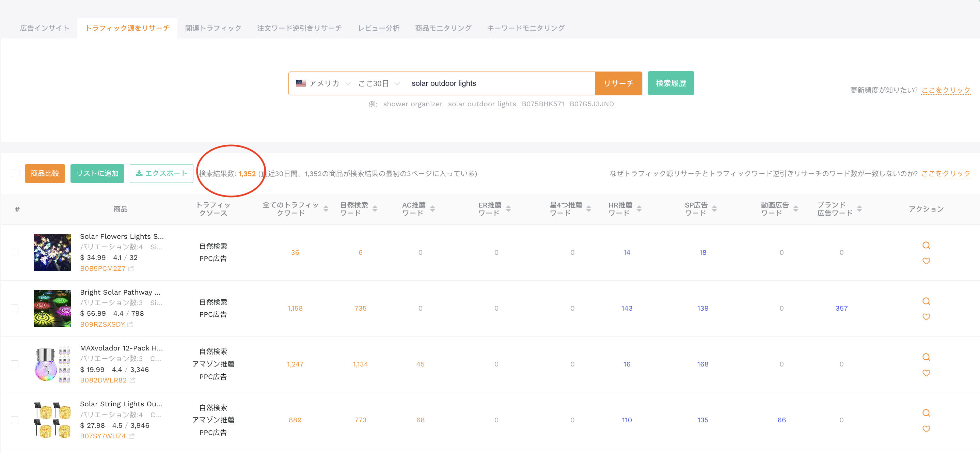
Task: Click the 商品比較 button
Action: click(x=45, y=174)
